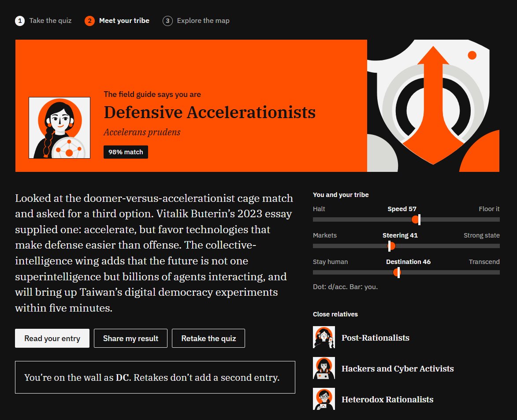
Task: Open Read your entry
Action: tap(52, 338)
